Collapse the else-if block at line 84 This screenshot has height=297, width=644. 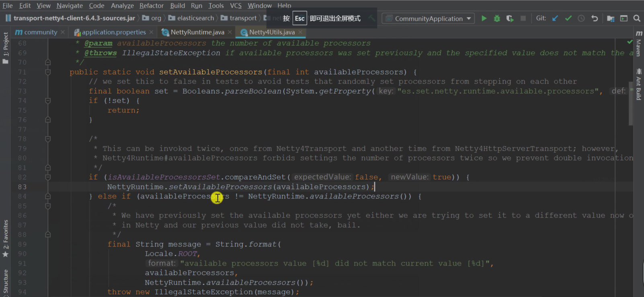coord(48,196)
